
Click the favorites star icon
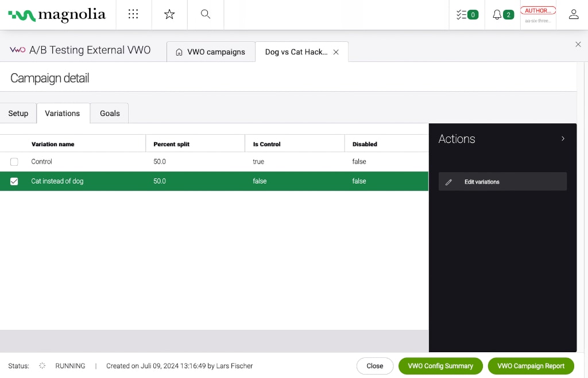click(x=169, y=14)
